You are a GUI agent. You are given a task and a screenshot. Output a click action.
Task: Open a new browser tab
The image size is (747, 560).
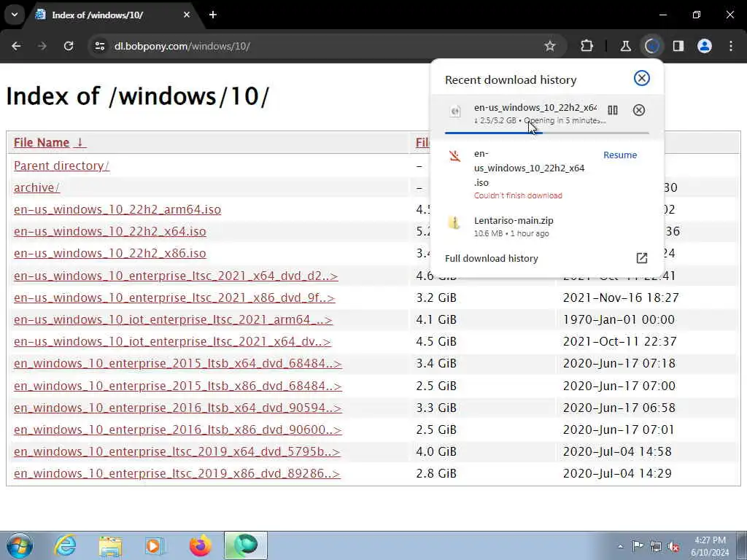[213, 15]
